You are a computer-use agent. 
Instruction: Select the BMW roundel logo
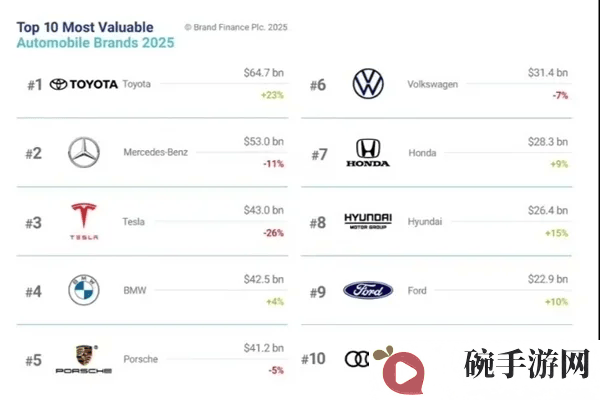84,290
